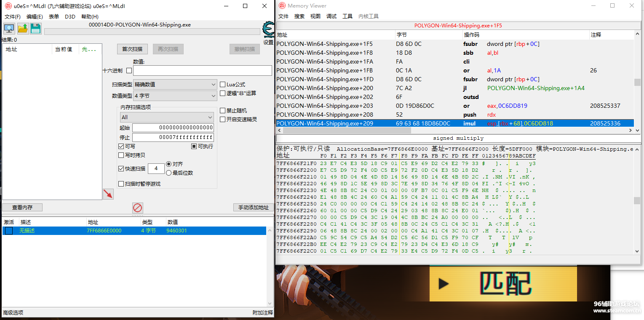The width and height of the screenshot is (644, 320).
Task: Click the select process computer icon
Action: 9,29
